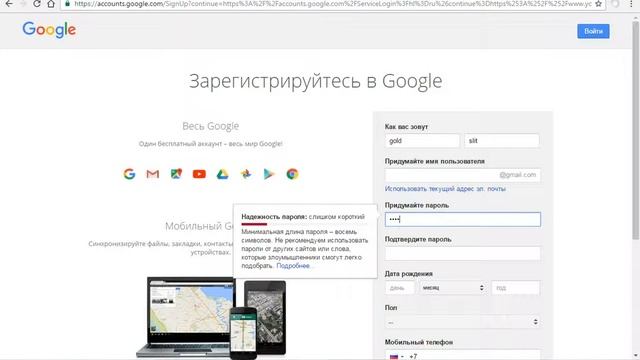Click the 'Дата рождения' label
The image size is (640, 360).
pyautogui.click(x=409, y=274)
